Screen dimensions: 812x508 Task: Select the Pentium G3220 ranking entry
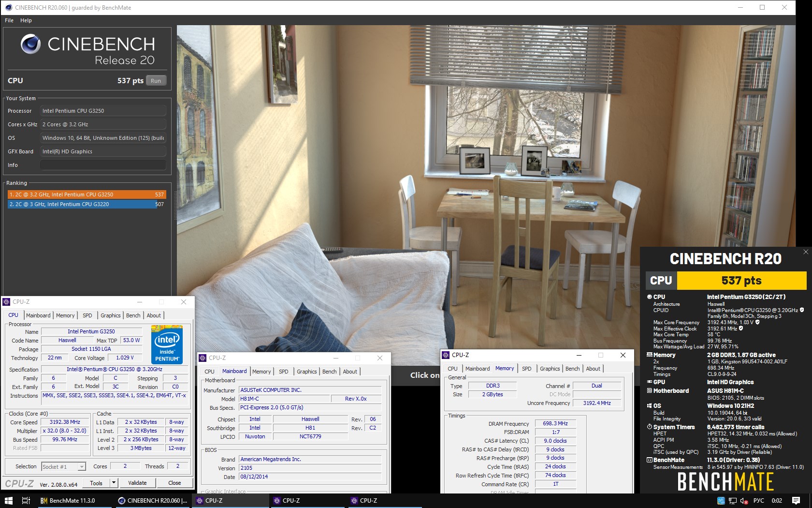(x=87, y=204)
